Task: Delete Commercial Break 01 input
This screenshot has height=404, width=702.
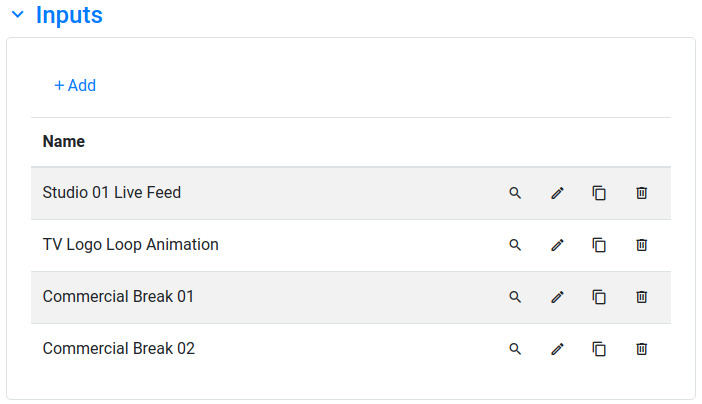Action: click(x=642, y=297)
